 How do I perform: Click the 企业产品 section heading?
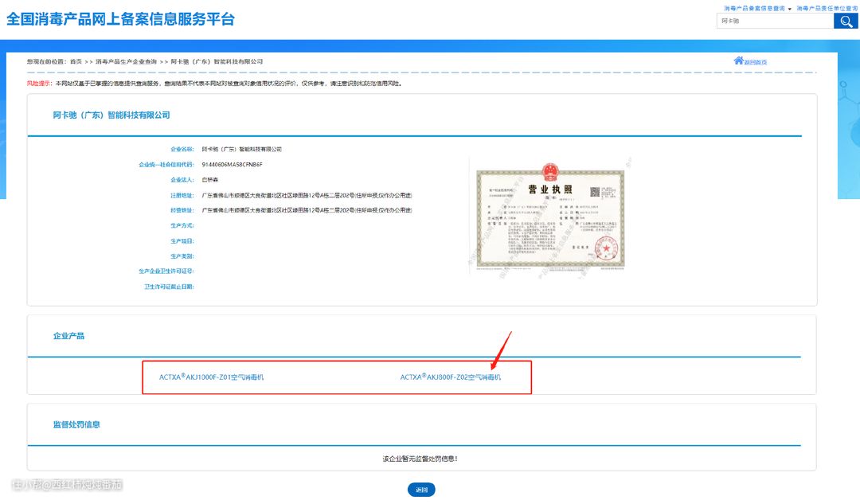tap(68, 336)
